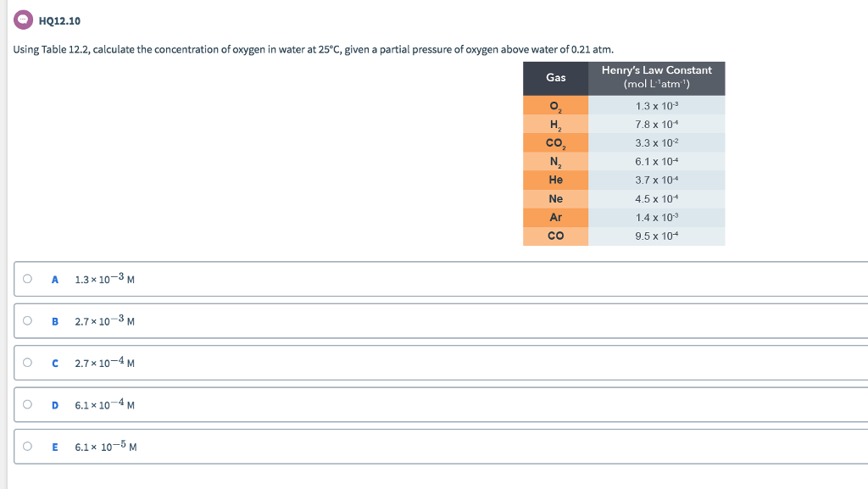Click the CO2 row in the table
The image size is (868, 489).
555,143
